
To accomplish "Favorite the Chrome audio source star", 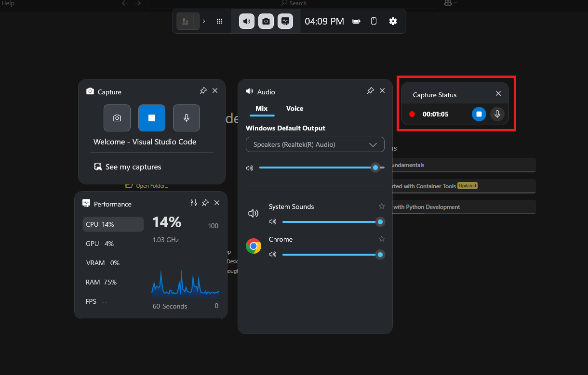I will tap(382, 239).
